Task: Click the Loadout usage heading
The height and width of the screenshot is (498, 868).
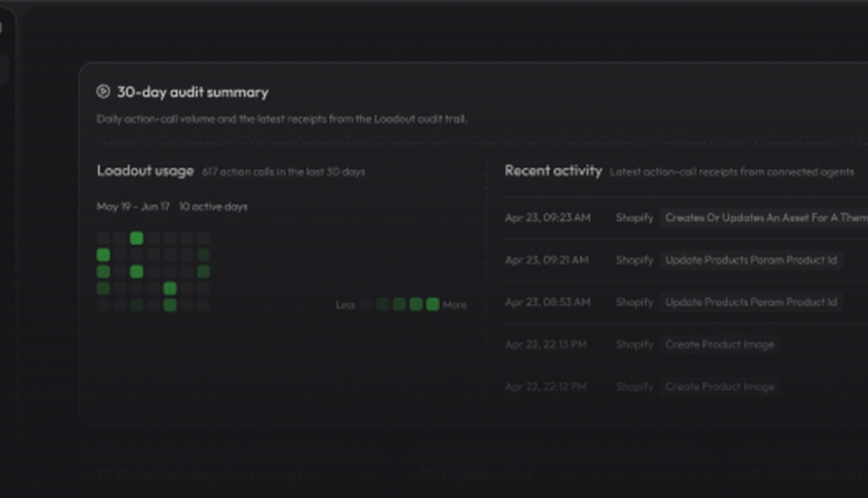Action: 145,171
